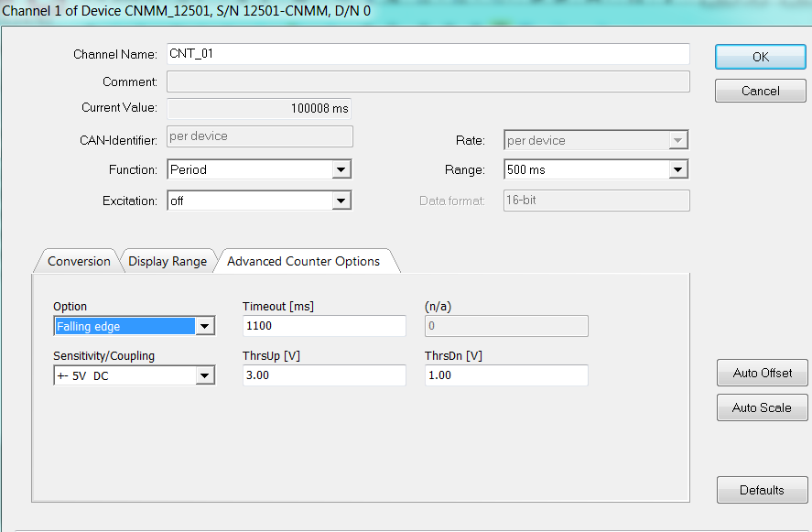Focus the Channel Name field containing CNT_01
812x532 pixels.
coord(428,54)
